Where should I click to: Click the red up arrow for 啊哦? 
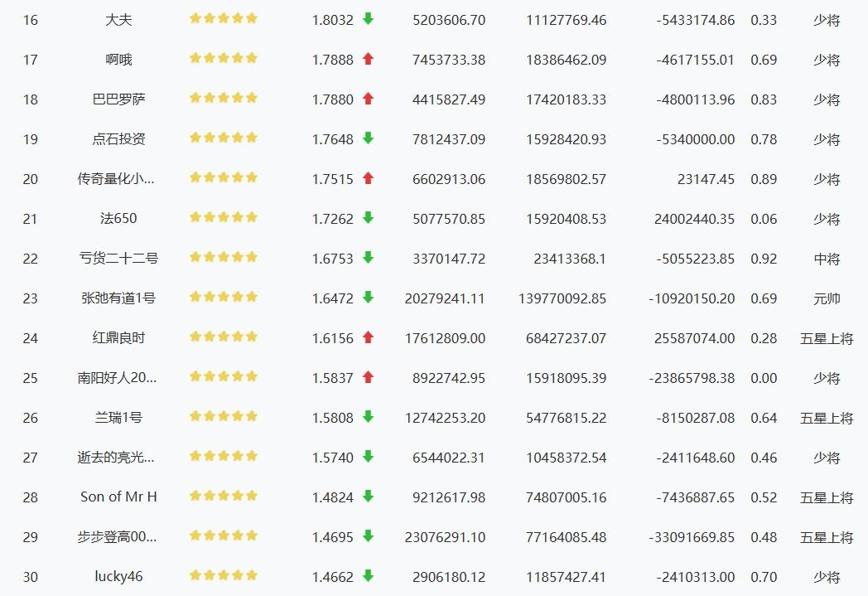tap(368, 59)
